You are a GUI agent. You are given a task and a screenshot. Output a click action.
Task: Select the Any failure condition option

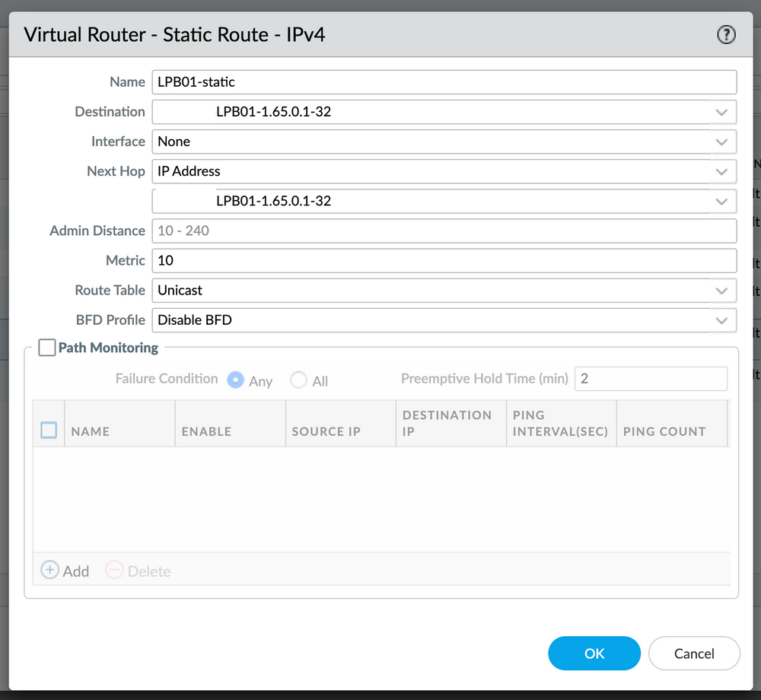pos(236,380)
